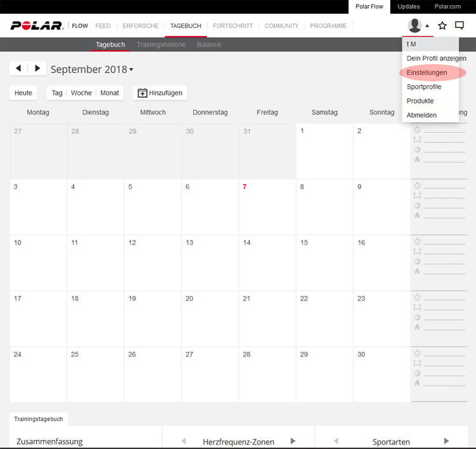Click next arrow beside Sportarten
The width and height of the screenshot is (476, 449).
pos(446,441)
